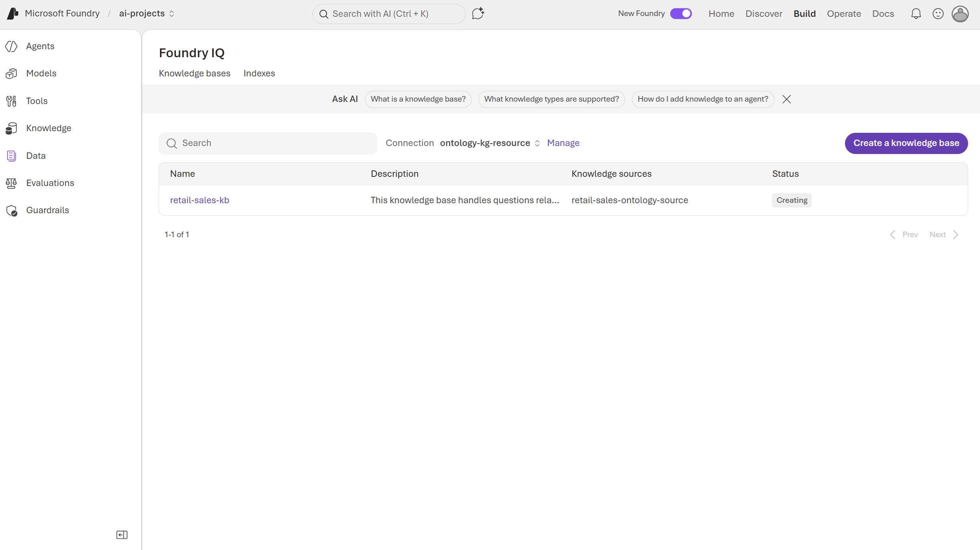Open notifications bell icon

[x=916, y=14]
